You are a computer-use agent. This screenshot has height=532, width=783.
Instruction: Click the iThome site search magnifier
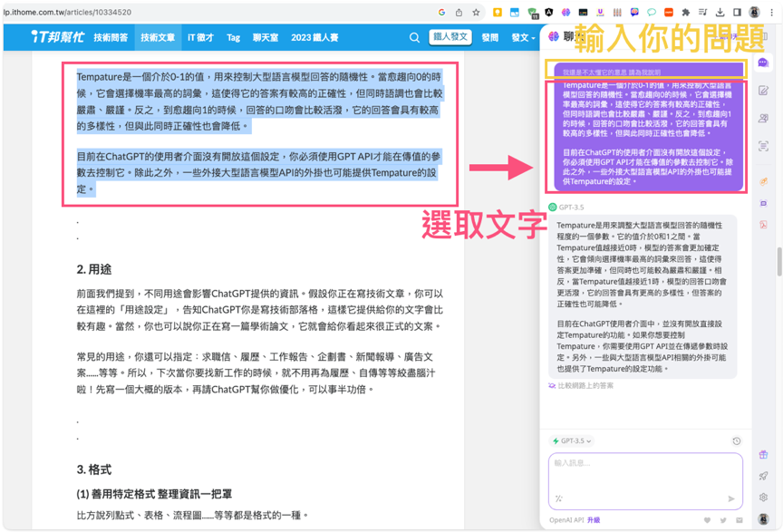coord(414,37)
